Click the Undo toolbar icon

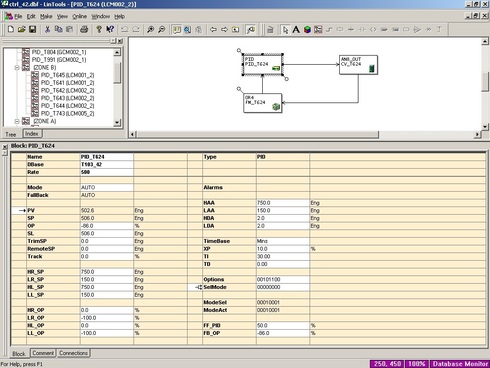click(x=125, y=29)
